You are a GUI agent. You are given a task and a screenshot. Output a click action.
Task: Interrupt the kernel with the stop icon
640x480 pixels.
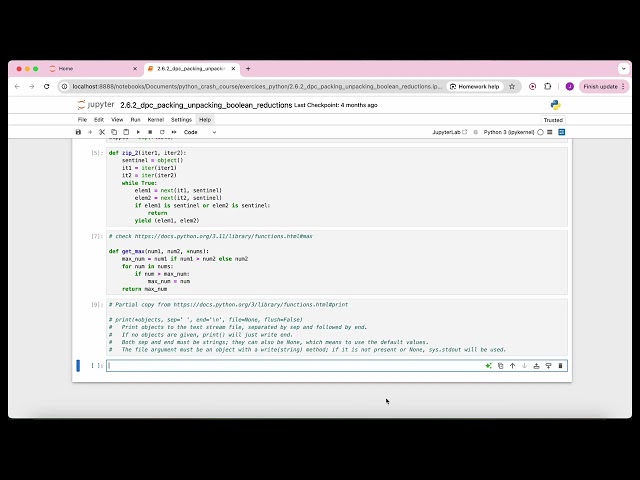click(150, 132)
